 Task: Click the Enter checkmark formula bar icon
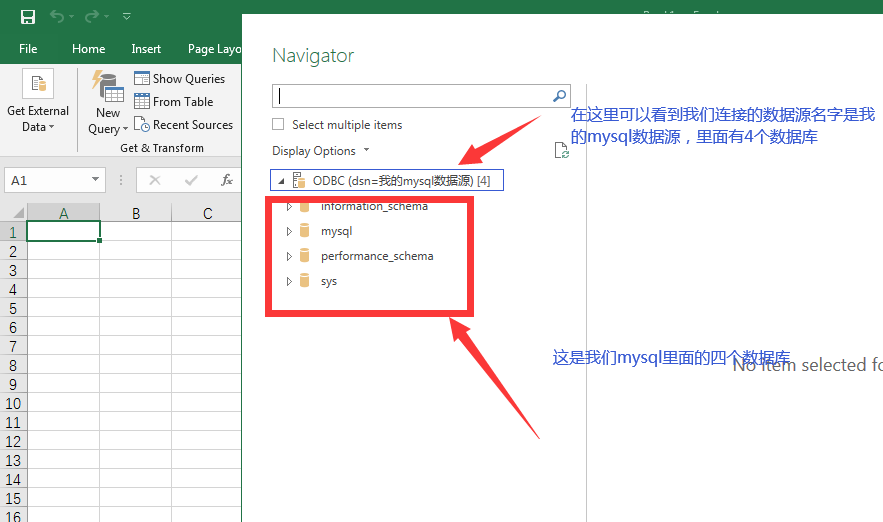(x=191, y=180)
